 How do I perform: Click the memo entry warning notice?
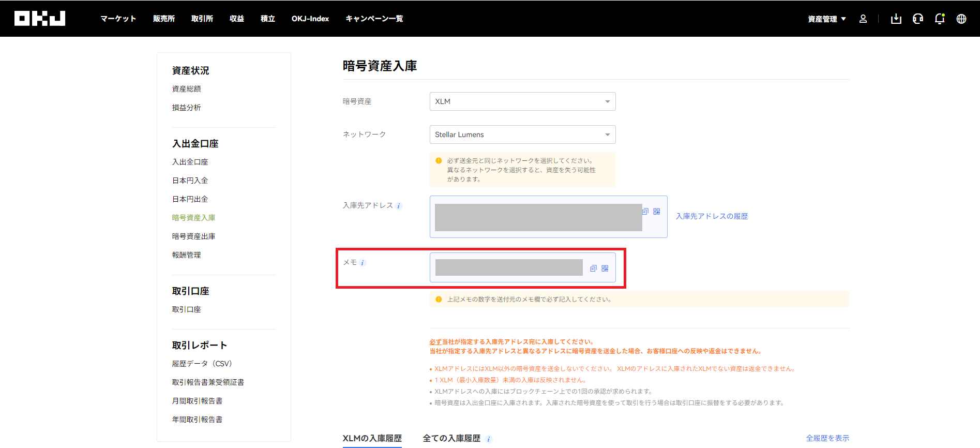640,300
